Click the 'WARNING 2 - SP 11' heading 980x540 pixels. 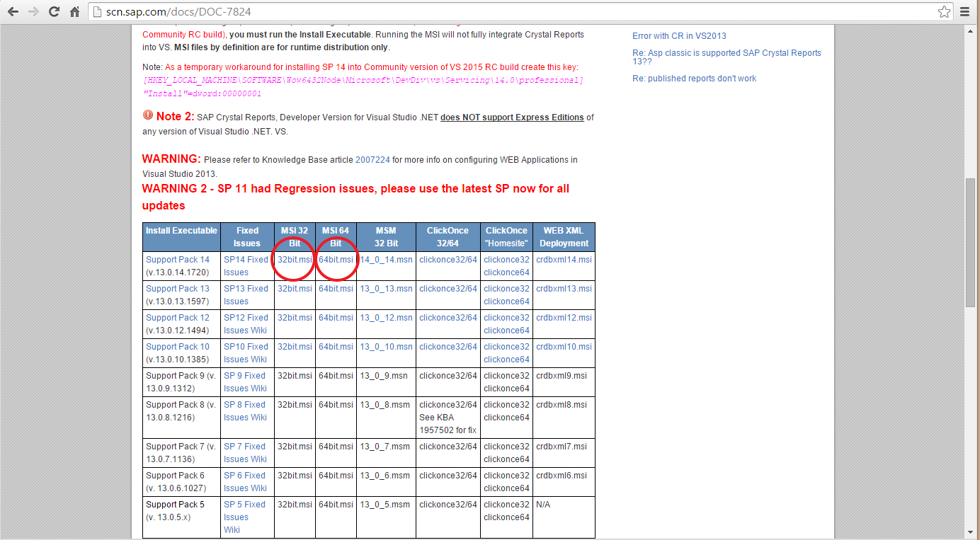(x=355, y=197)
